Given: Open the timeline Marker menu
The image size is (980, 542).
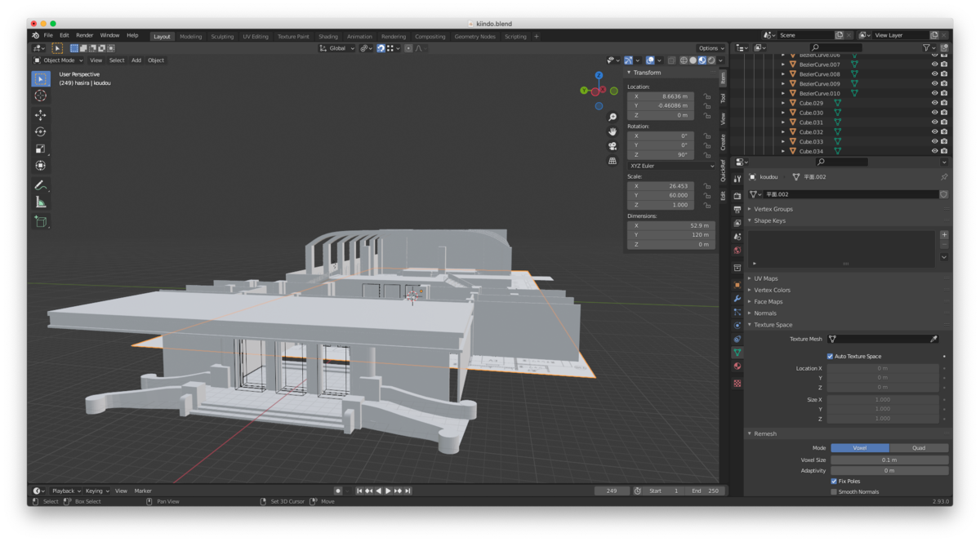Looking at the screenshot, I should 143,491.
